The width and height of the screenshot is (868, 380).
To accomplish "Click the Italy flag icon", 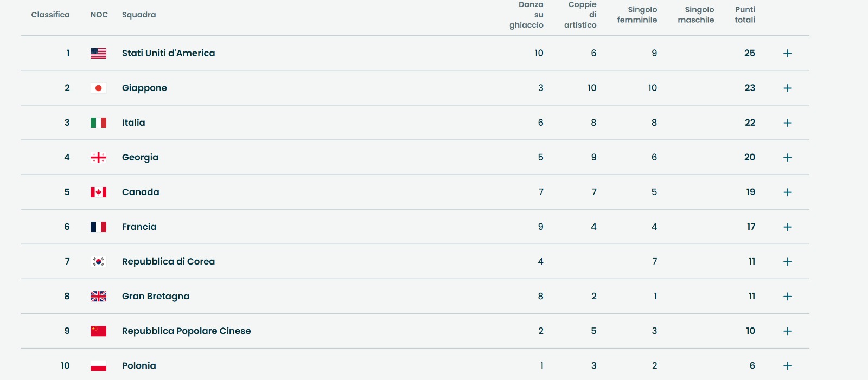I will (x=98, y=123).
